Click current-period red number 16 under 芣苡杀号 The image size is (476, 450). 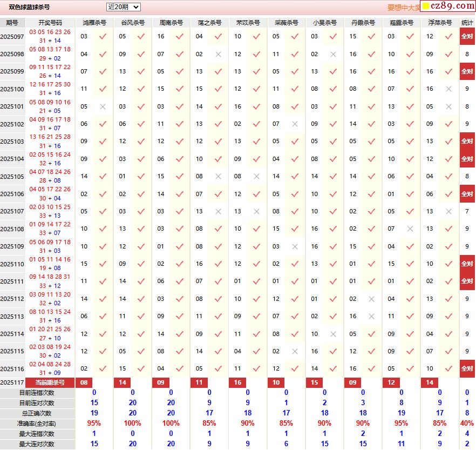(237, 382)
